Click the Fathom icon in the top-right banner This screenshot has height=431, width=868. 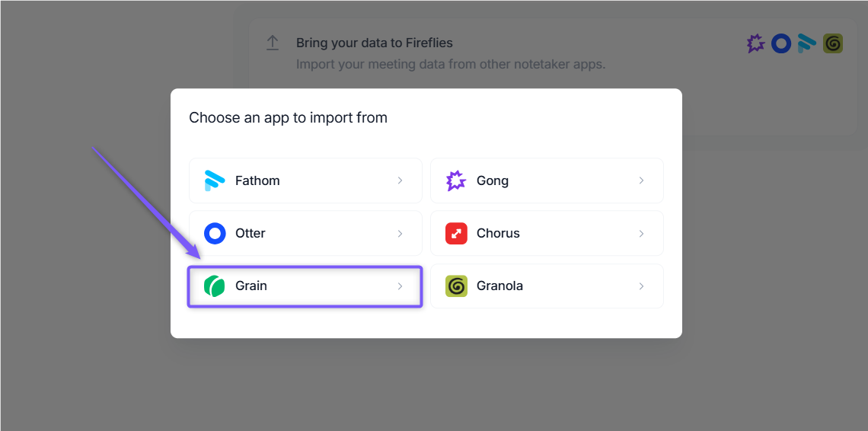pos(806,43)
